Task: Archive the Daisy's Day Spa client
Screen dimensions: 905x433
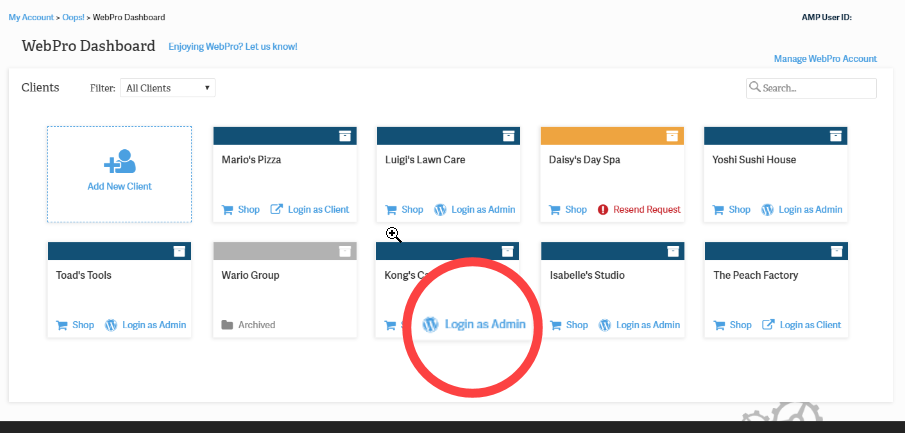Action: (x=671, y=136)
